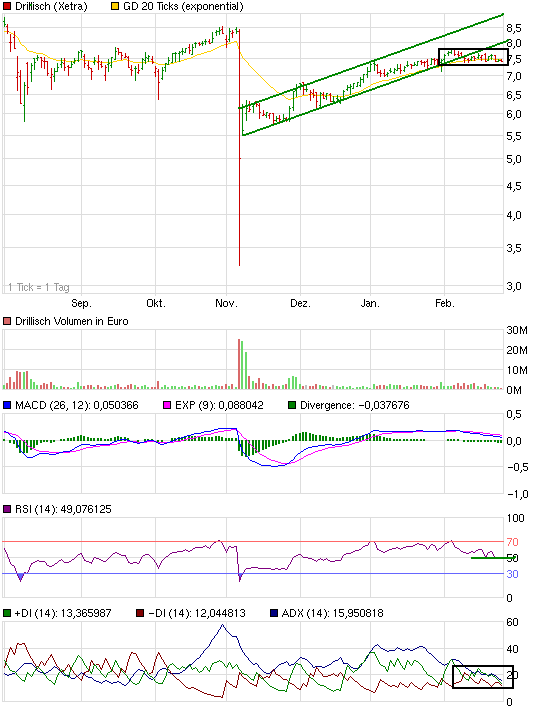
Task: Click the blue MACD legend swatch
Action: [x=7, y=405]
